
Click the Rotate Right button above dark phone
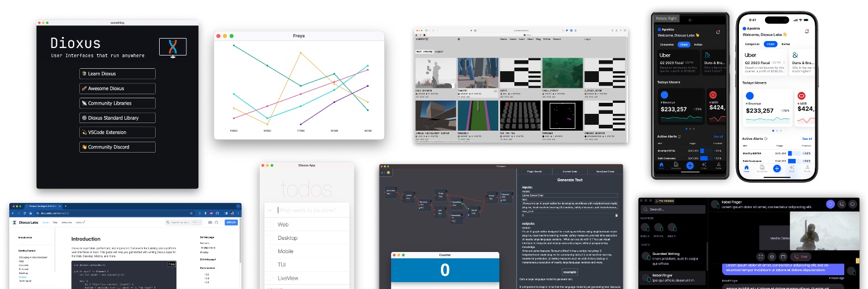click(667, 18)
